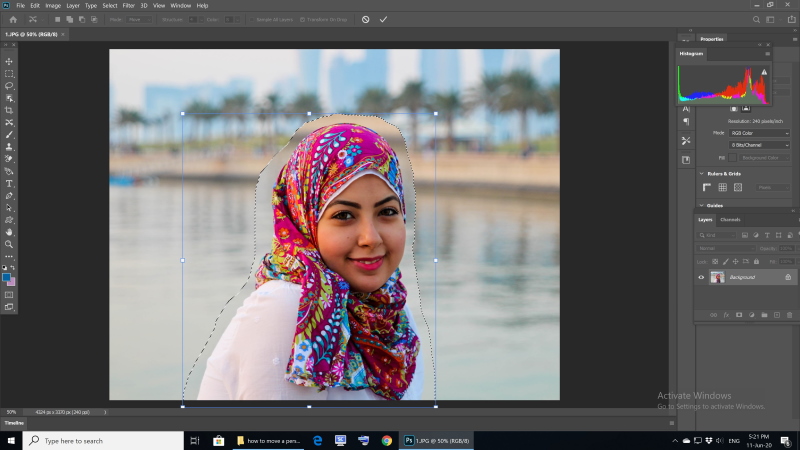Open the Histogram panel menu
The width and height of the screenshot is (800, 450).
point(767,54)
